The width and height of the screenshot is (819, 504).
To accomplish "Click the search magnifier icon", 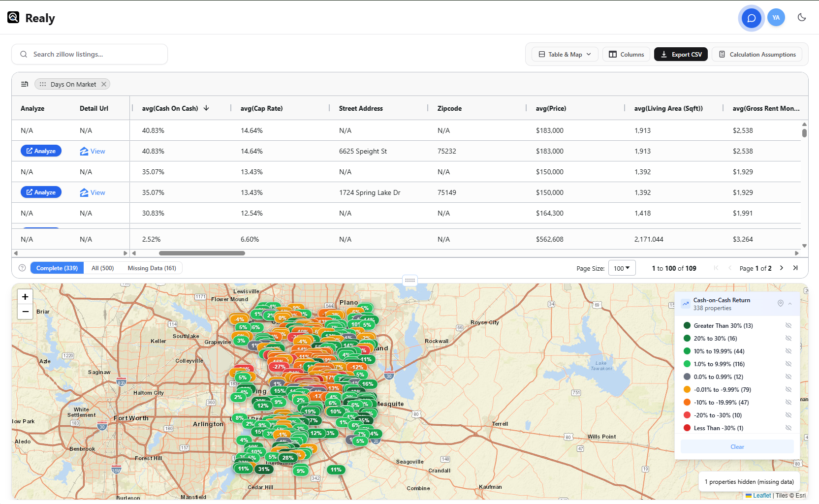I will 24,54.
